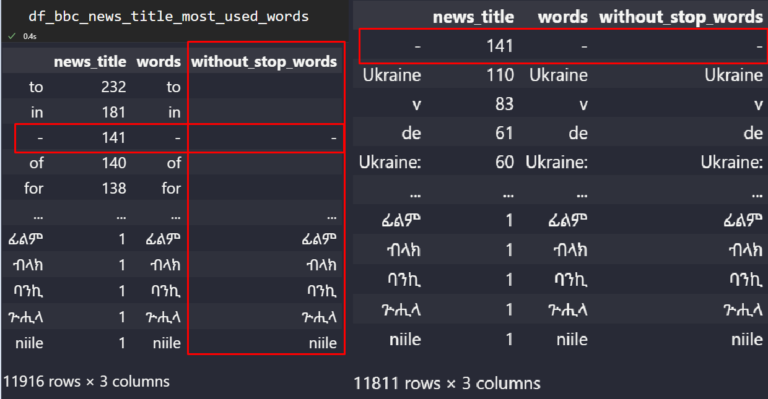Select the without_stop_words header in the right table
Image resolution: width=768 pixels, height=399 pixels.
tap(681, 17)
